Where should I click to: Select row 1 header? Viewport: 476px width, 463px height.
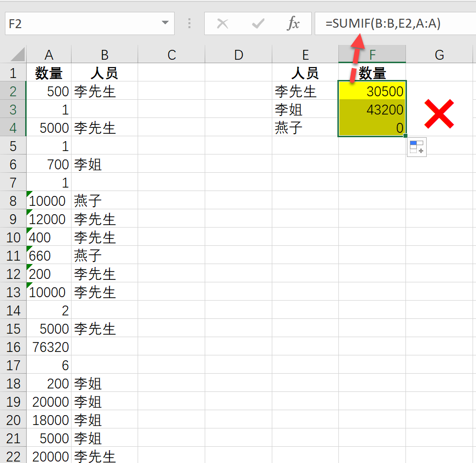pyautogui.click(x=13, y=73)
